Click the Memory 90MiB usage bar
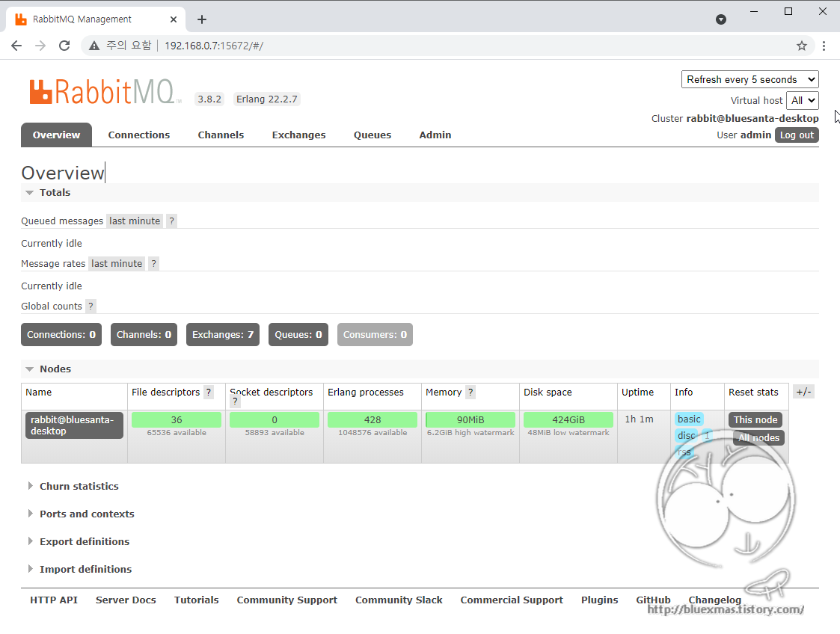The width and height of the screenshot is (840, 634). (470, 420)
